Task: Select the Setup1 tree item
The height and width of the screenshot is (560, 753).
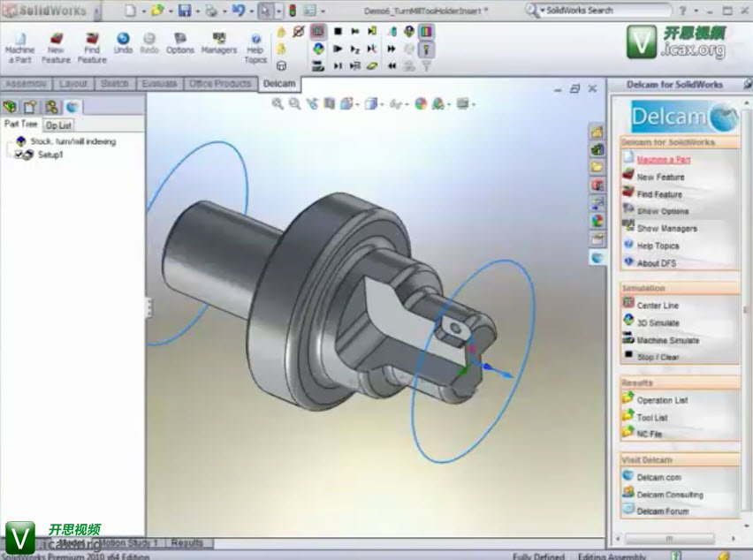Action: pyautogui.click(x=50, y=155)
